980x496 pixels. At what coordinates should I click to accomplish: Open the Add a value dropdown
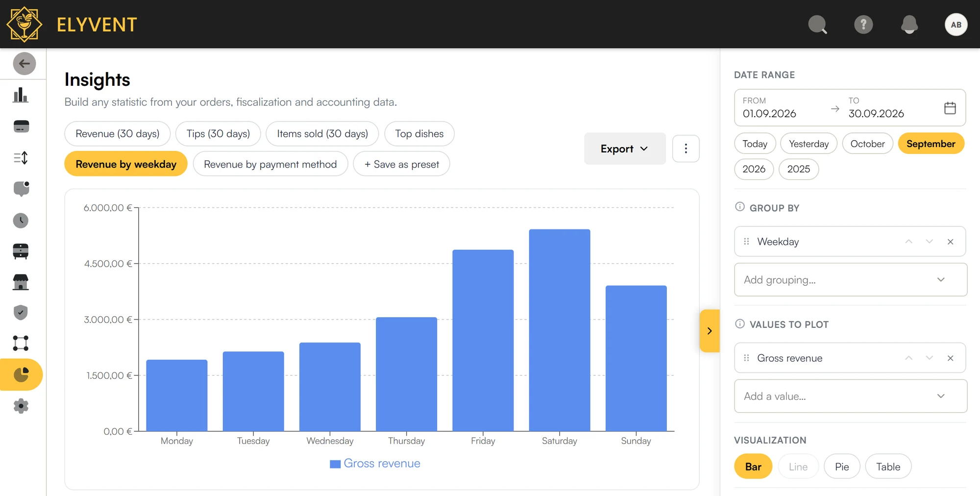pos(851,396)
